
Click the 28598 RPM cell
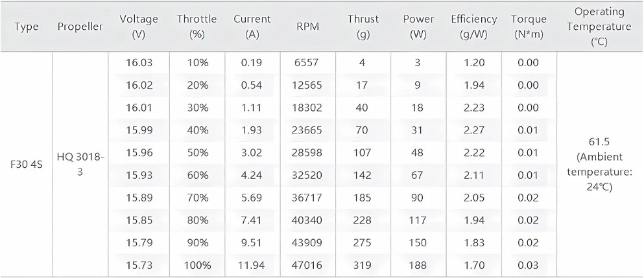[307, 153]
